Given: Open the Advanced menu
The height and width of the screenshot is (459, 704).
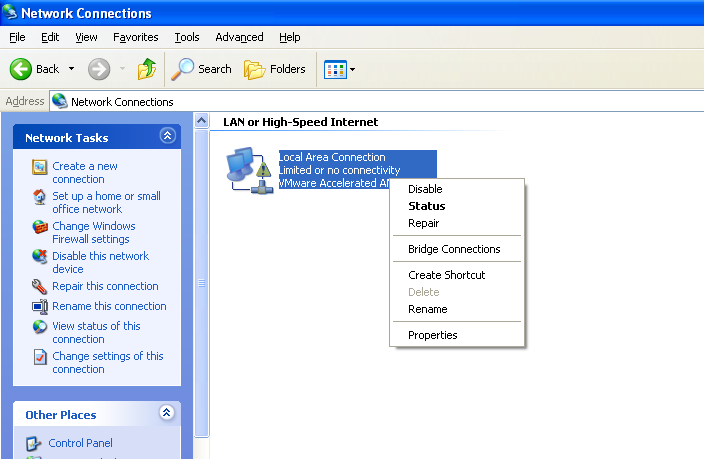Looking at the screenshot, I should coord(239,37).
